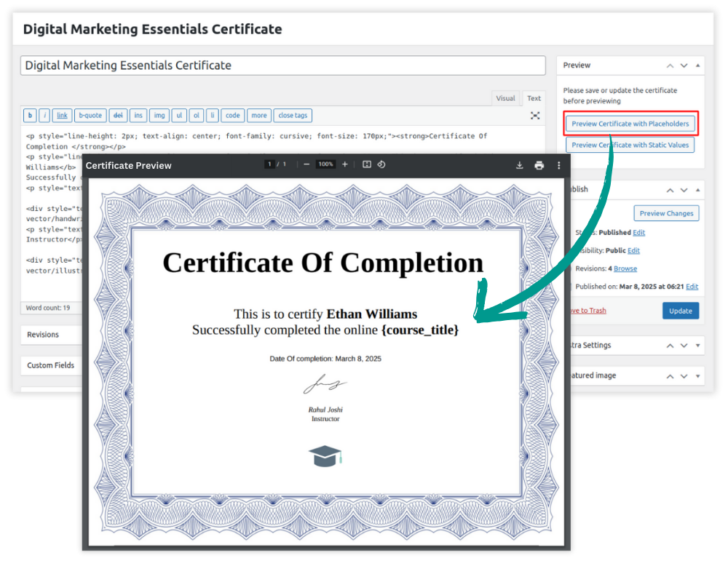The image size is (728, 582).
Task: Move the Publish panel down
Action: coord(684,189)
